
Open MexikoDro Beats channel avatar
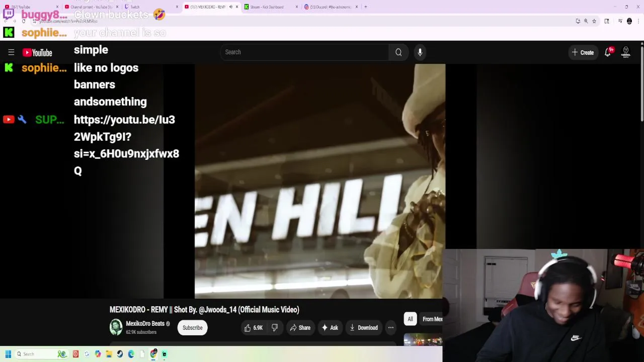point(116,327)
